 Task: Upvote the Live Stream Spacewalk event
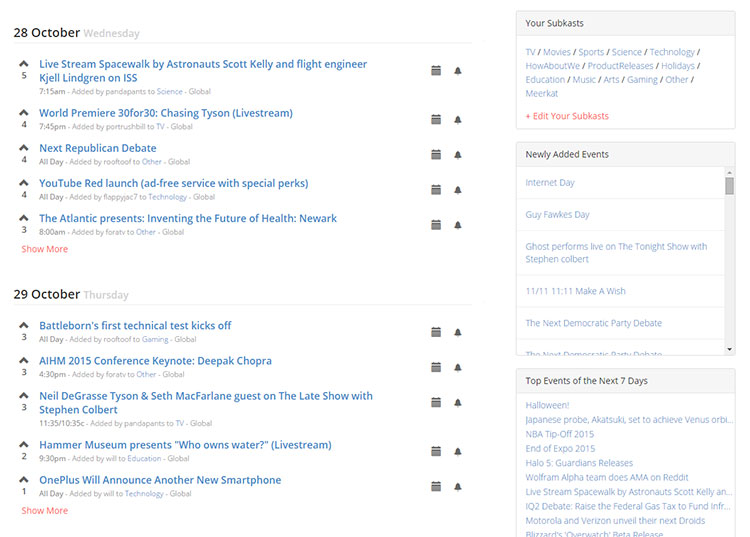23,64
